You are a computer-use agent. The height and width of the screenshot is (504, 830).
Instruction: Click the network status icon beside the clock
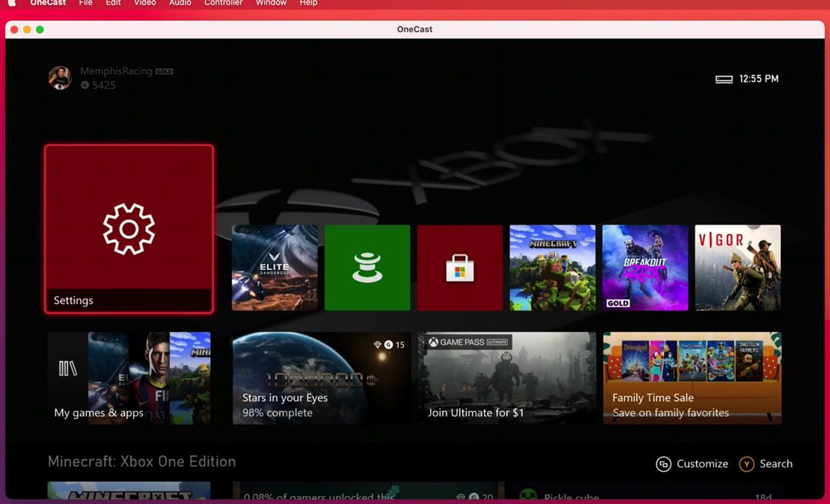pyautogui.click(x=723, y=80)
